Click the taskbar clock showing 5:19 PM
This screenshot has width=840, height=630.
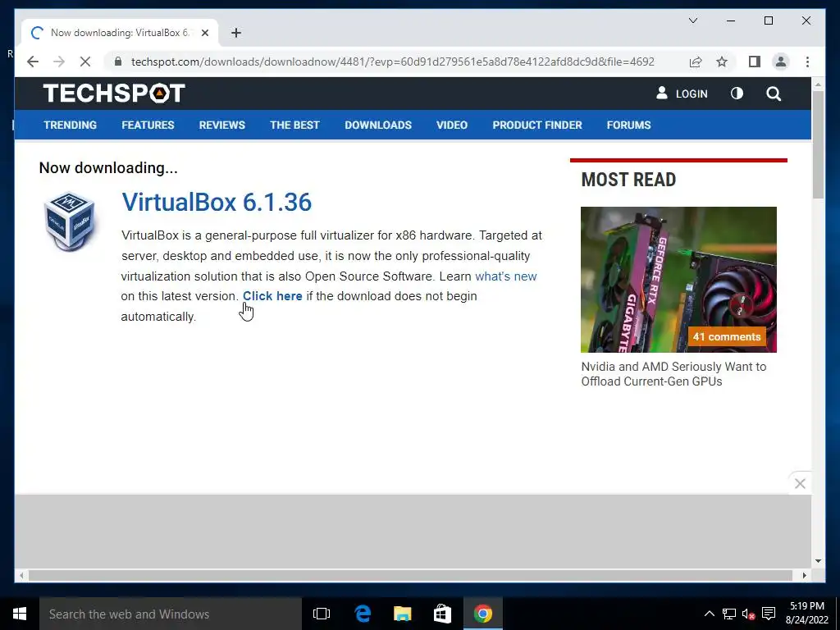807,613
